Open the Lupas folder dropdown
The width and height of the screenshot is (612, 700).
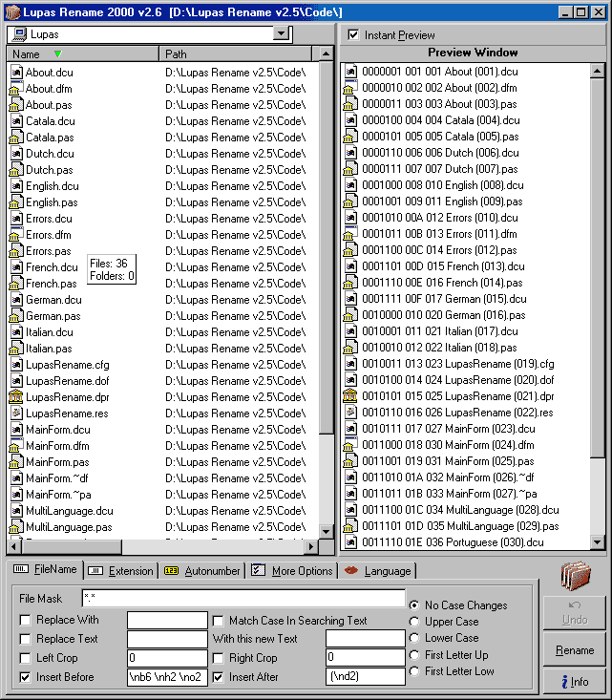click(281, 34)
